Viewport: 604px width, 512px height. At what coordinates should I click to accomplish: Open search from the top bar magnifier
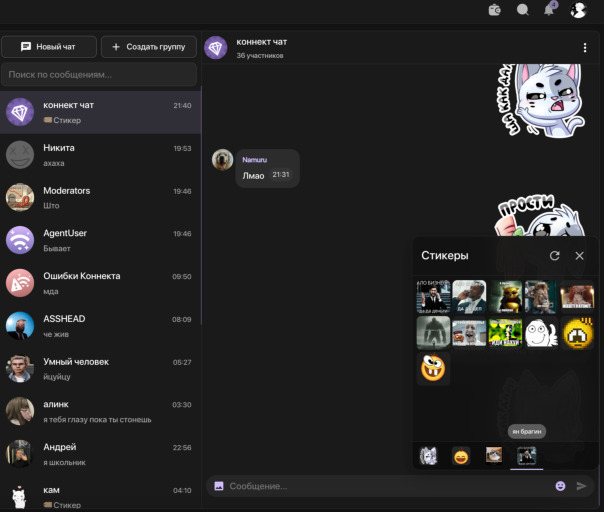click(522, 10)
